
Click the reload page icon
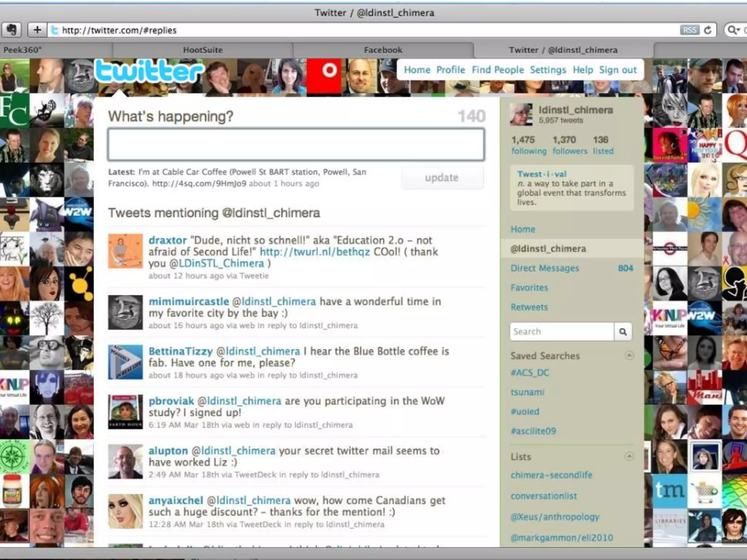click(708, 30)
